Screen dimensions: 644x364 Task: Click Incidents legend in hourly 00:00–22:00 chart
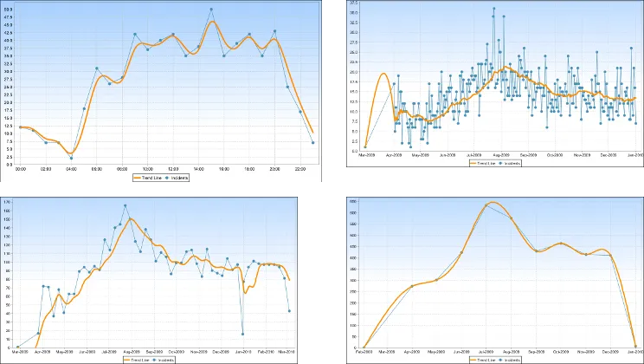(177, 178)
